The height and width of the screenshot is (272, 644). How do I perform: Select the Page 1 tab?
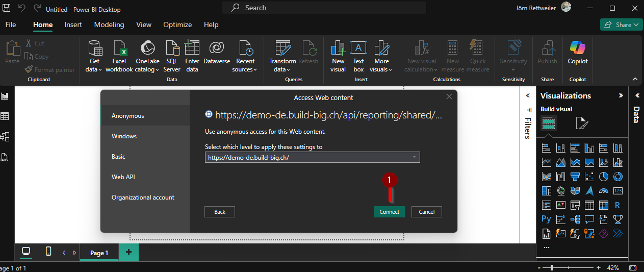pyautogui.click(x=99, y=253)
